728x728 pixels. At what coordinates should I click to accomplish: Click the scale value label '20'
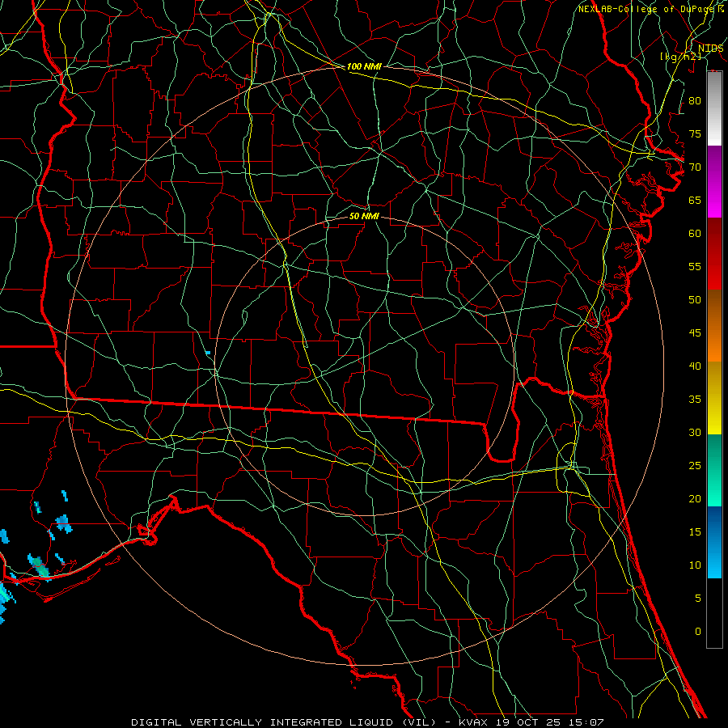point(695,498)
